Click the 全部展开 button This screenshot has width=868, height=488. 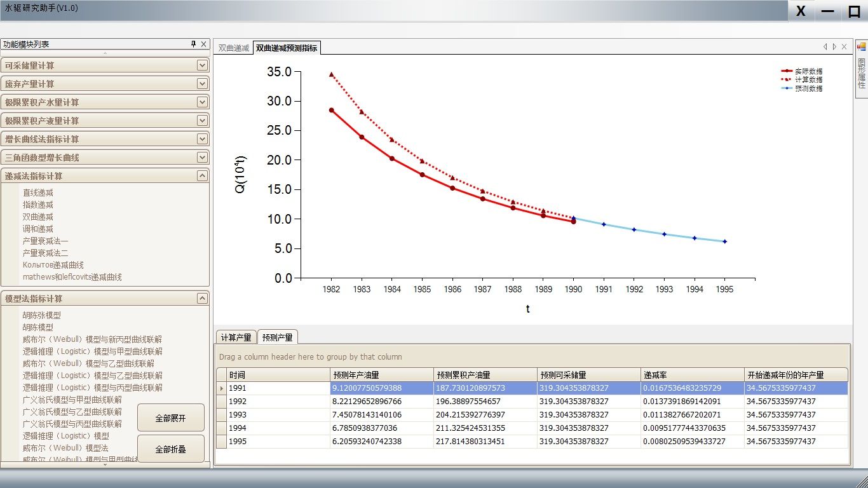171,418
